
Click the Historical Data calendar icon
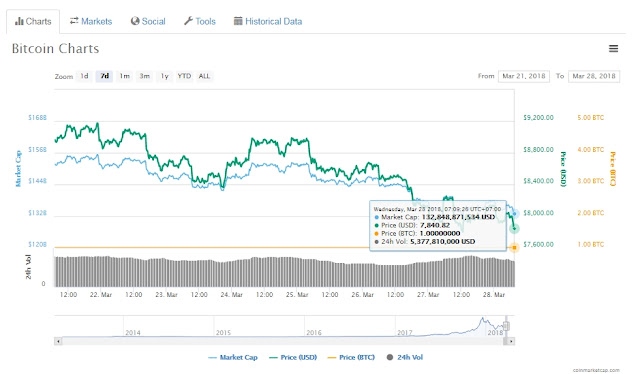pyautogui.click(x=238, y=21)
